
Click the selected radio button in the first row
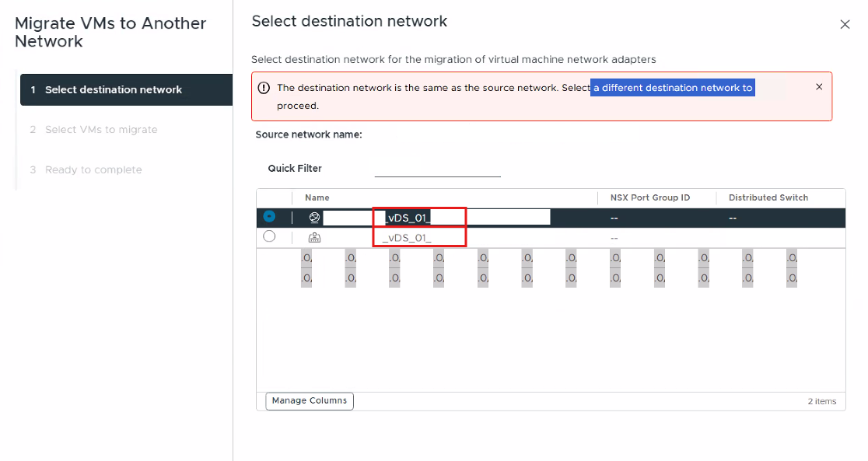(x=269, y=217)
